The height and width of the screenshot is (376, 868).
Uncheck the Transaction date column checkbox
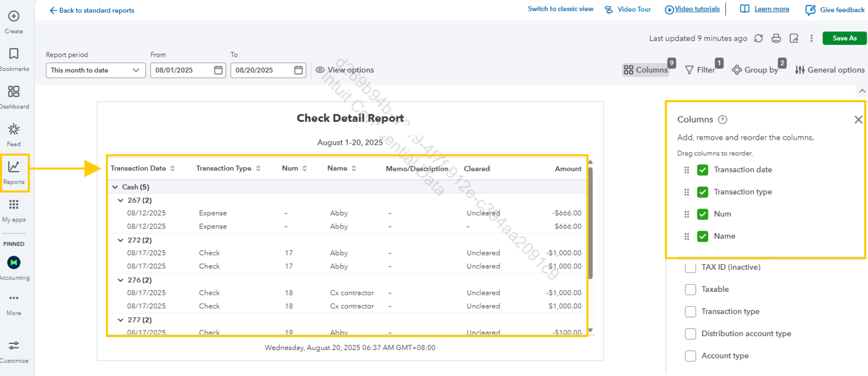pyautogui.click(x=703, y=170)
